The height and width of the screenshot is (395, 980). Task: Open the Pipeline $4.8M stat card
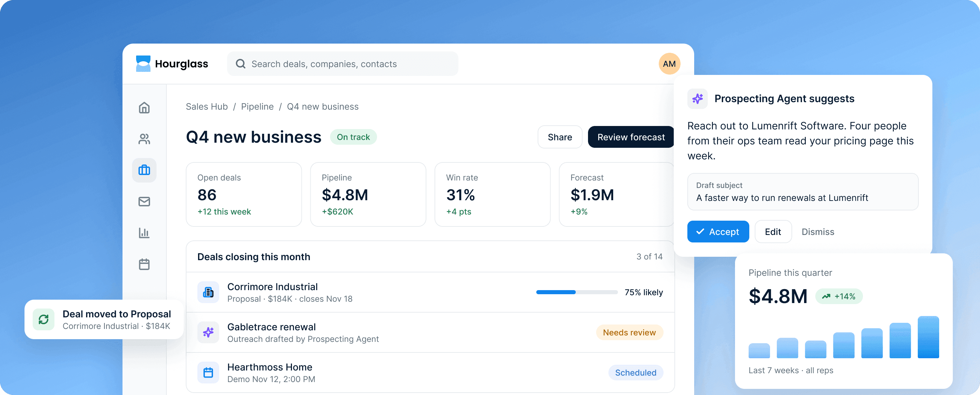[368, 194]
